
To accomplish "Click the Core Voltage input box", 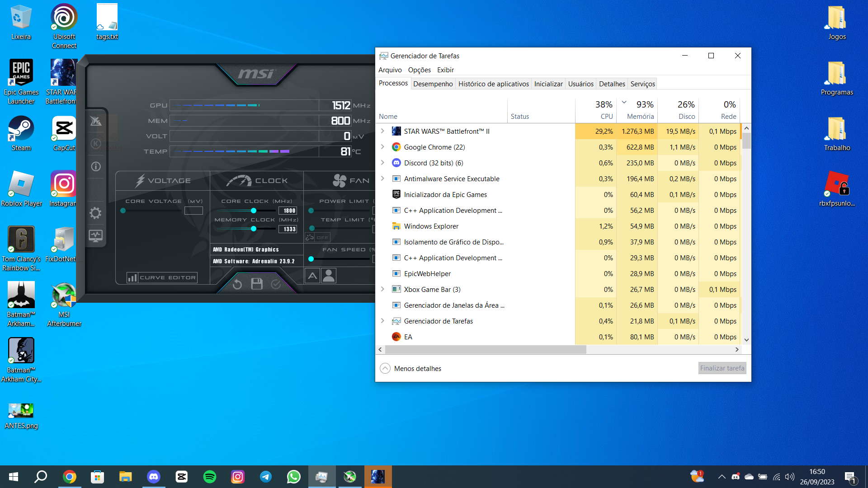I will click(193, 211).
